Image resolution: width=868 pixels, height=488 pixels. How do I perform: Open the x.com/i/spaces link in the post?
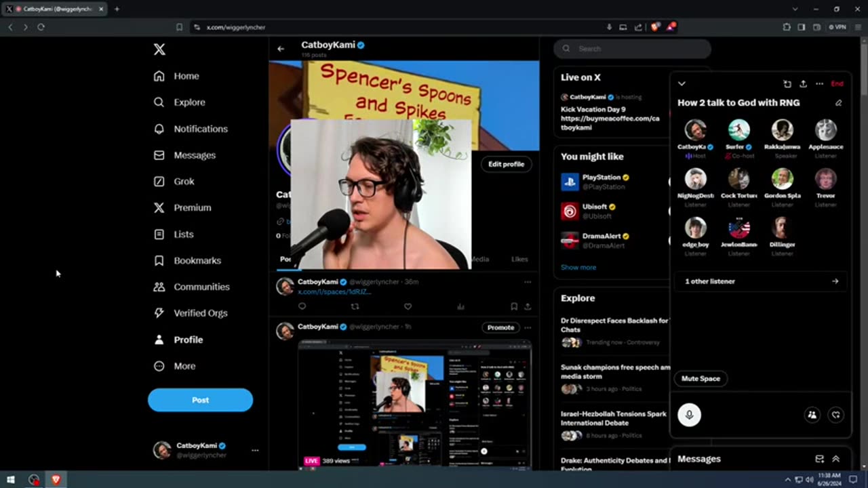click(334, 291)
